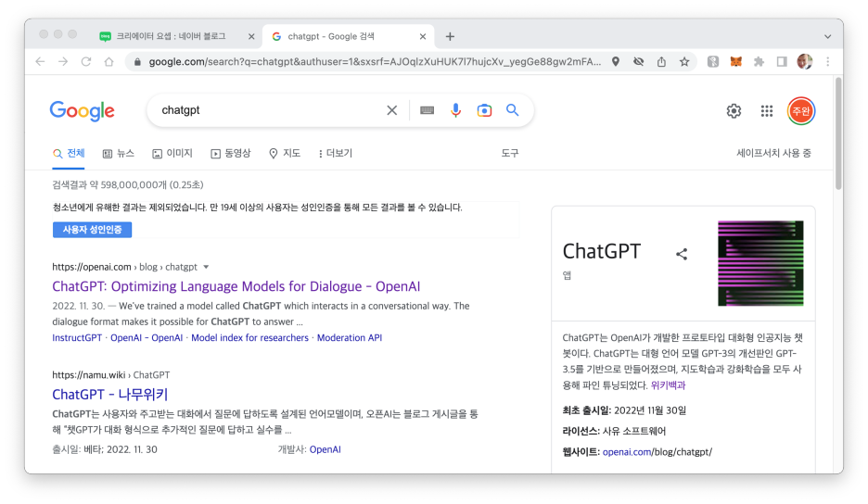The width and height of the screenshot is (868, 504).
Task: Open the openai.com result dropdown arrow
Action: 206,267
